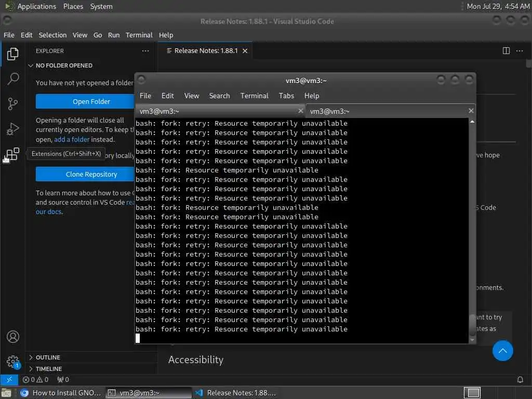The image size is (532, 399).
Task: Switch to the vm3@vm3:~ taskbar entry
Action: (149, 393)
